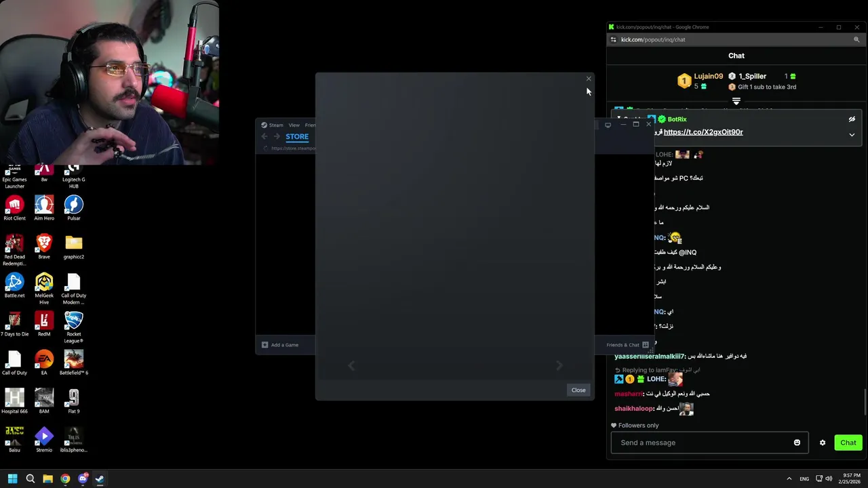Open the Aim Hero desktop icon
Viewport: 868px width, 488px height.
pyautogui.click(x=44, y=209)
